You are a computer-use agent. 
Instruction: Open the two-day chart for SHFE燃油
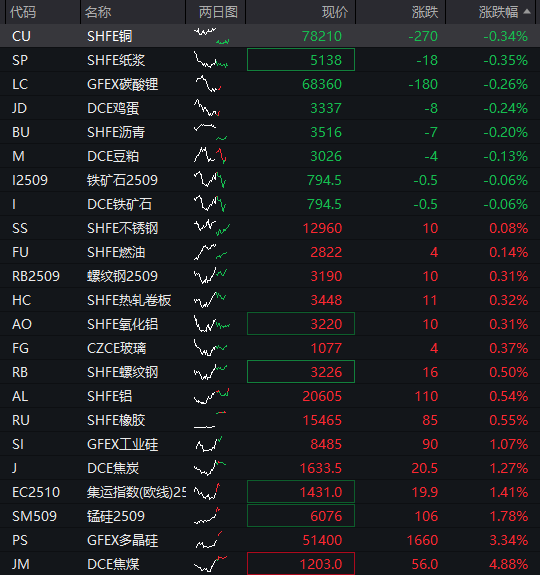[x=210, y=252]
